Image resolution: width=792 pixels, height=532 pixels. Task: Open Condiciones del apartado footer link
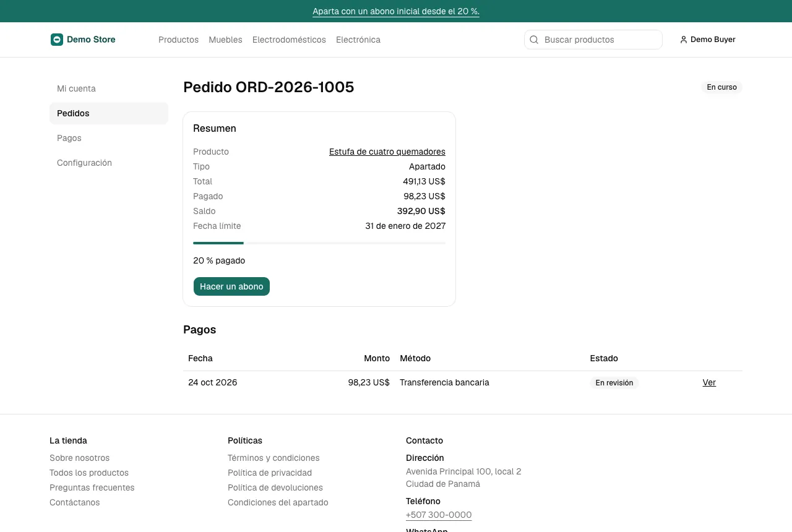point(278,502)
